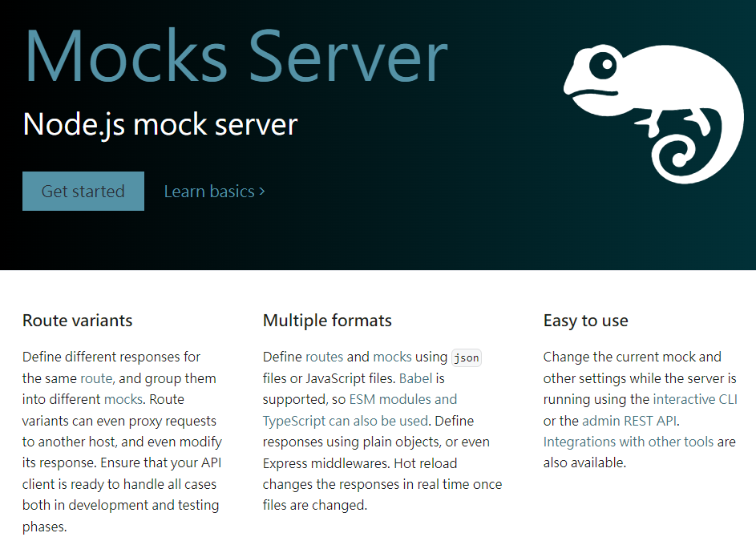Viewport: 756px width, 541px height.
Task: Open the Learn basics link
Action: point(208,191)
